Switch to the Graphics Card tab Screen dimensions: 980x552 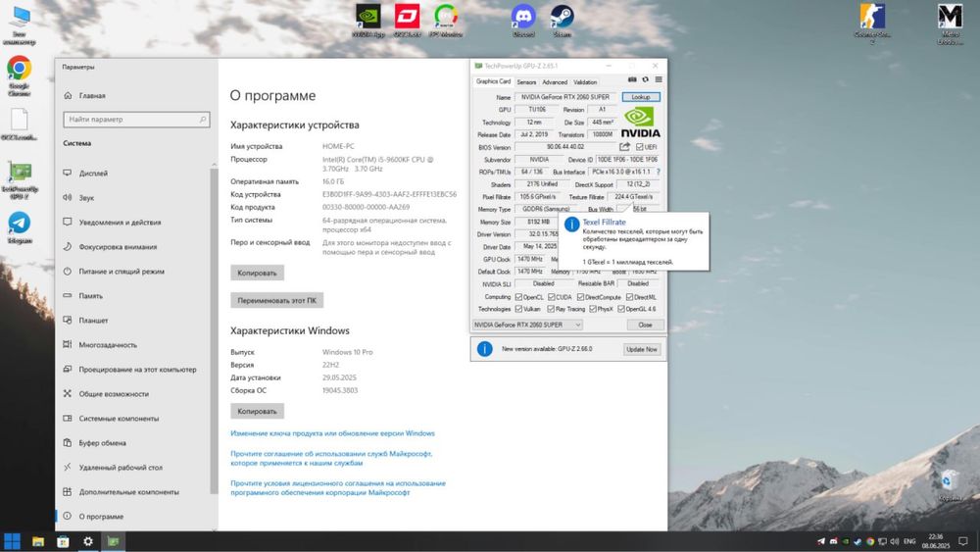pos(493,81)
